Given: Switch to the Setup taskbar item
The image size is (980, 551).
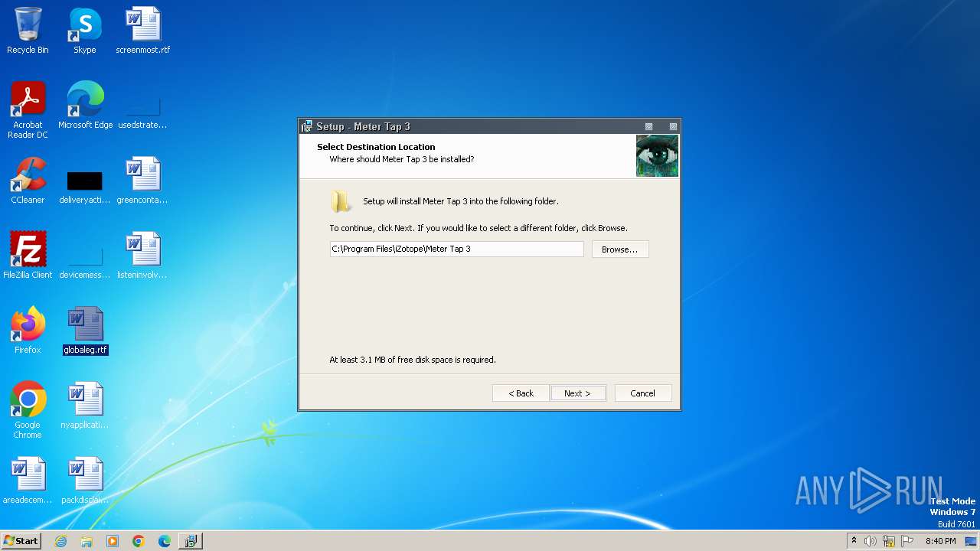Looking at the screenshot, I should point(191,541).
